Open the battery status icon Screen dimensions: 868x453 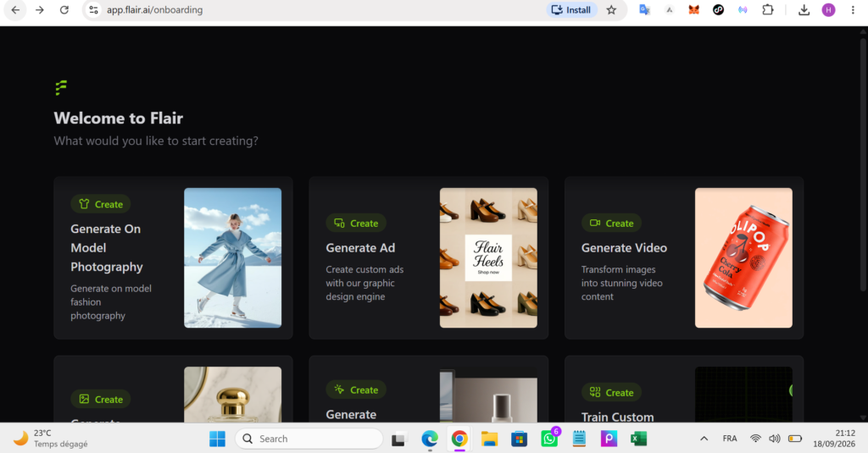[795, 439]
